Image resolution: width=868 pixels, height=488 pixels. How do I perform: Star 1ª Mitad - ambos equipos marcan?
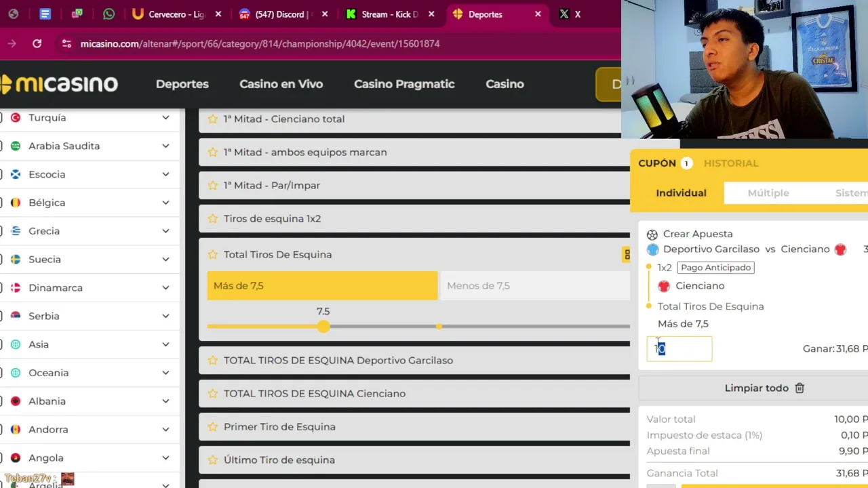pyautogui.click(x=213, y=152)
